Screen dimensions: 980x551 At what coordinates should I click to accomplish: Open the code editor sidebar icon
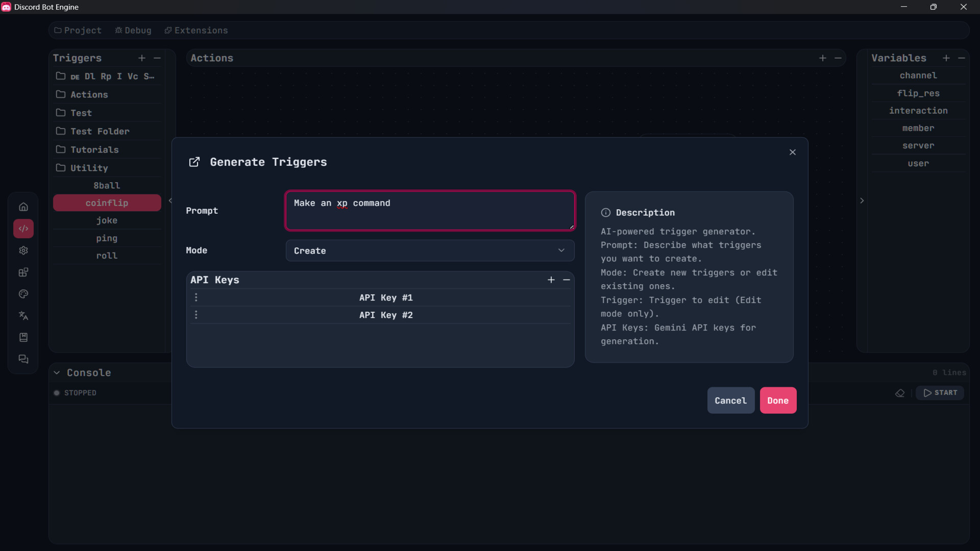23,229
